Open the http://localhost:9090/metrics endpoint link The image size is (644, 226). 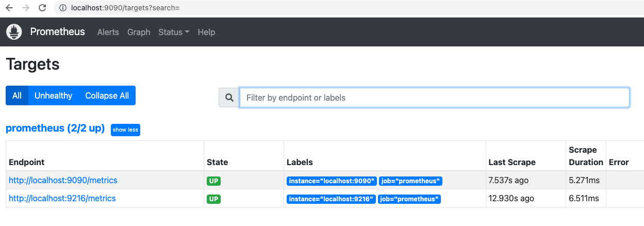click(63, 180)
